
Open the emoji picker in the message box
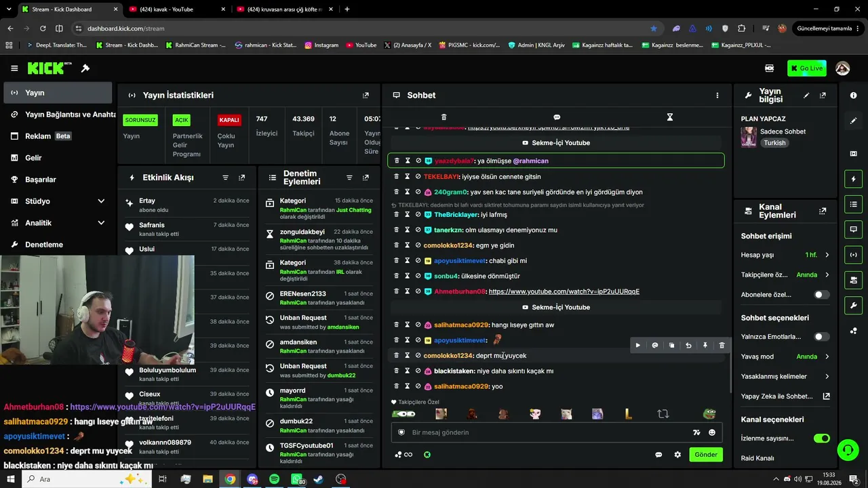coord(712,432)
